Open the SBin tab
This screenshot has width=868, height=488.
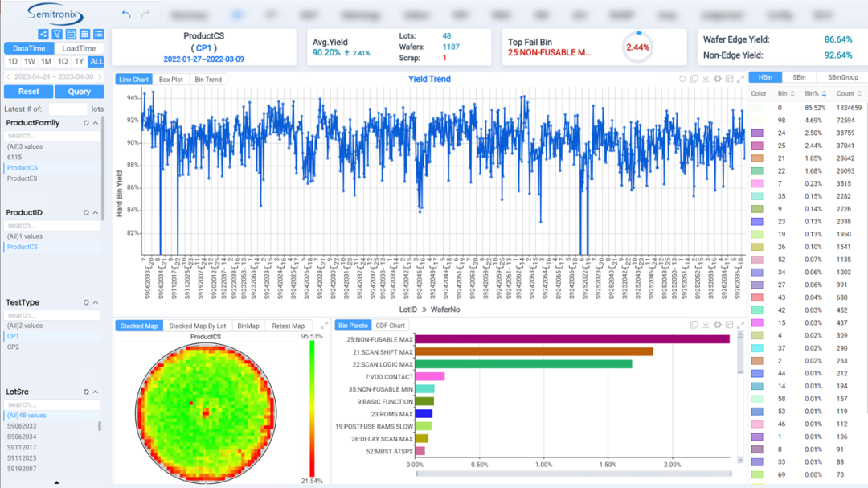point(799,77)
